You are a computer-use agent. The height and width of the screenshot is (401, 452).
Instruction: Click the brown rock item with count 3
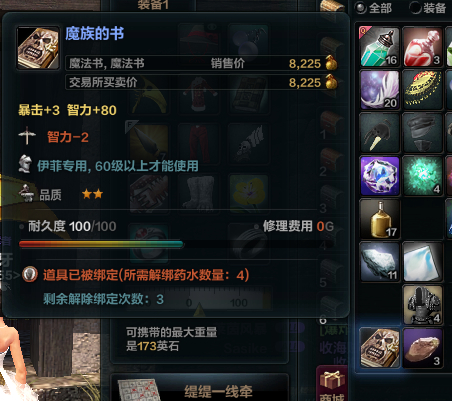pyautogui.click(x=422, y=348)
